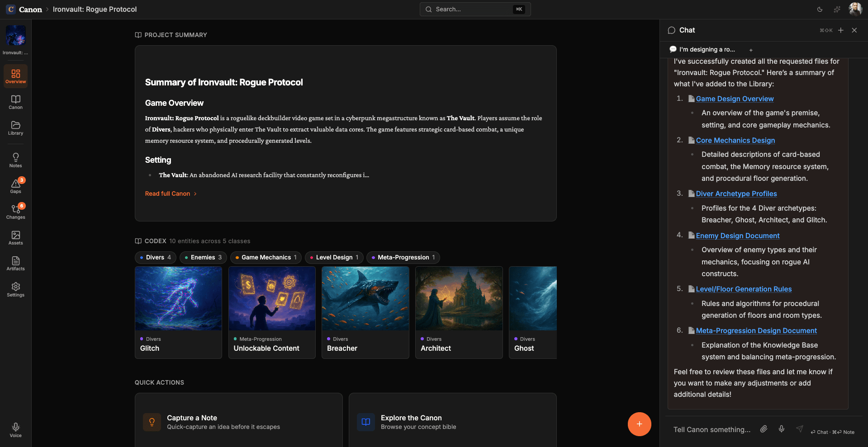Click the chat input microphone icon
The height and width of the screenshot is (447, 868).
coord(781,429)
